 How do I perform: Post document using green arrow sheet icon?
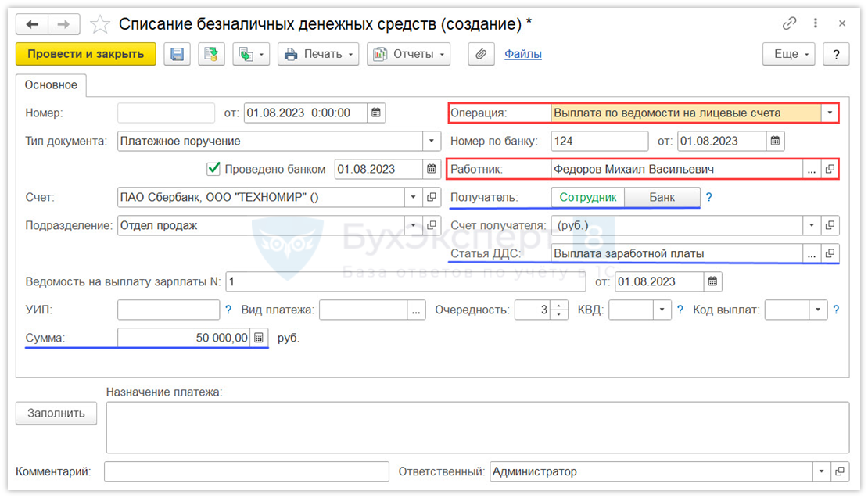[211, 54]
